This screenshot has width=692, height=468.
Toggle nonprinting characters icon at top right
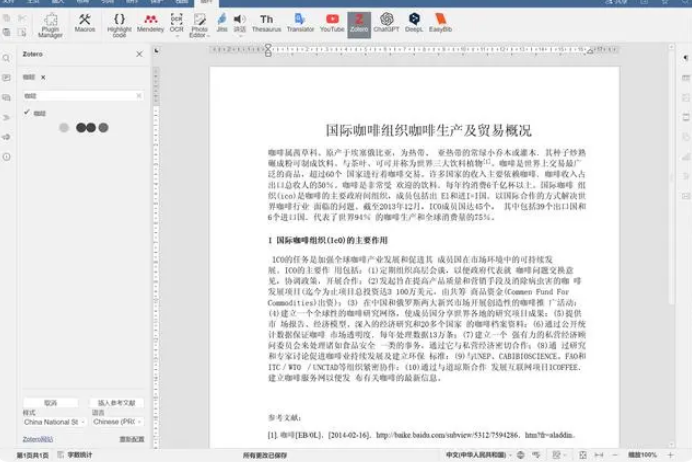pos(685,58)
